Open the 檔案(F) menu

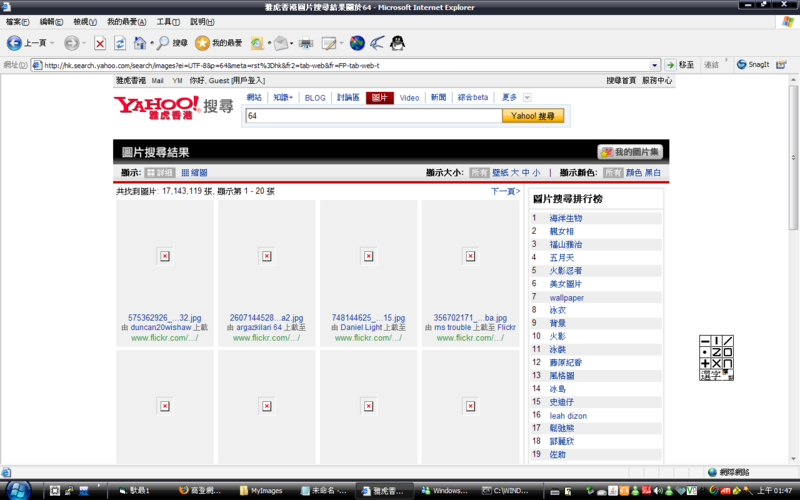[17, 22]
